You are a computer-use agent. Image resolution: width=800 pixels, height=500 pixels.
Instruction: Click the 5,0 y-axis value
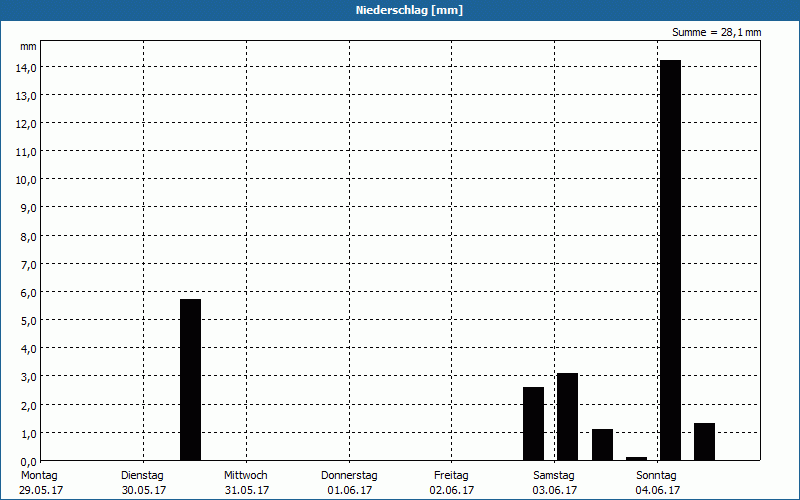click(28, 321)
